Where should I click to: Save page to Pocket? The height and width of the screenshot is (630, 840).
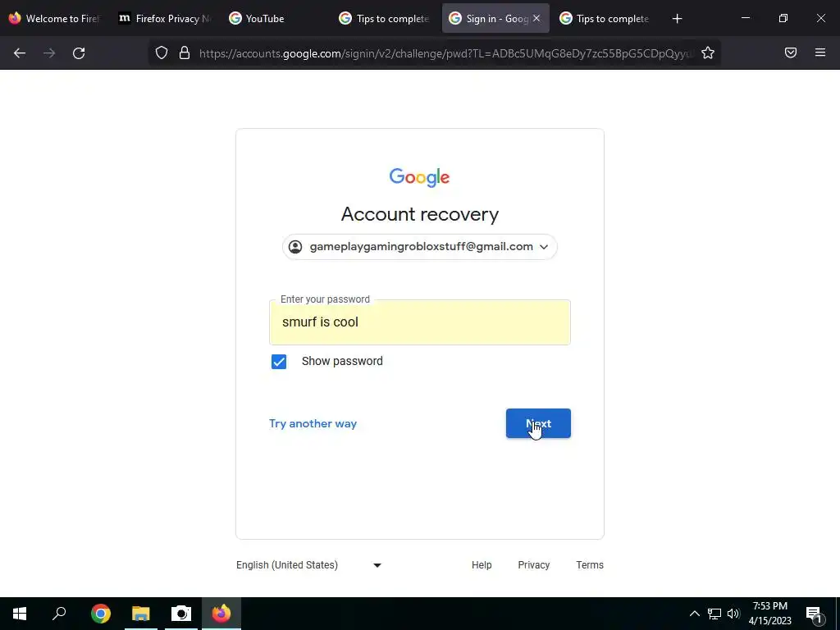click(x=791, y=52)
